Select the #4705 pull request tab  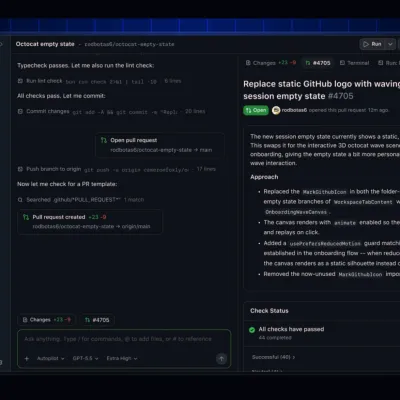click(318, 63)
